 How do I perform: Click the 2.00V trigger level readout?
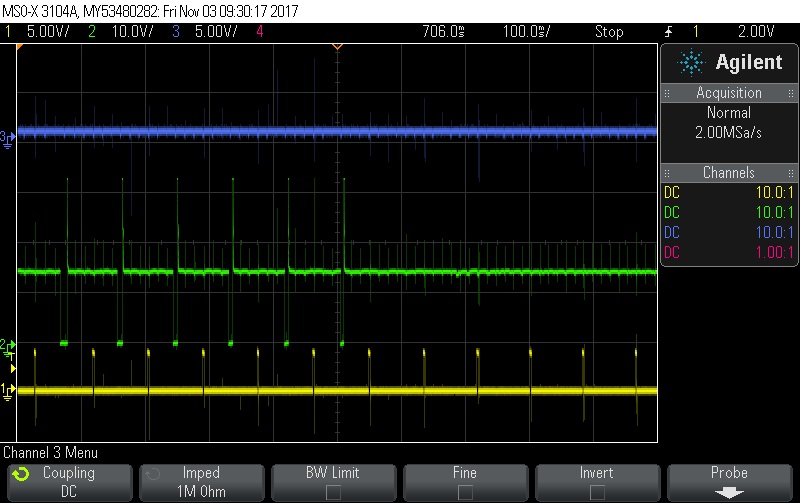point(755,31)
